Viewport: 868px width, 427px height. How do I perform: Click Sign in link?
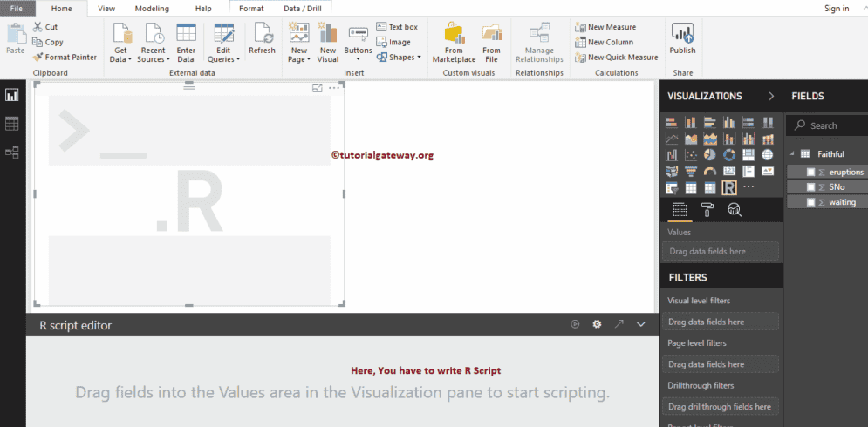pyautogui.click(x=837, y=9)
